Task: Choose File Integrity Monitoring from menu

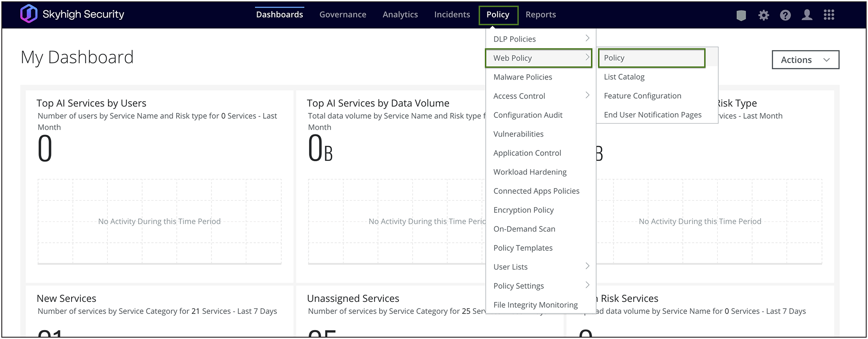Action: 541,305
